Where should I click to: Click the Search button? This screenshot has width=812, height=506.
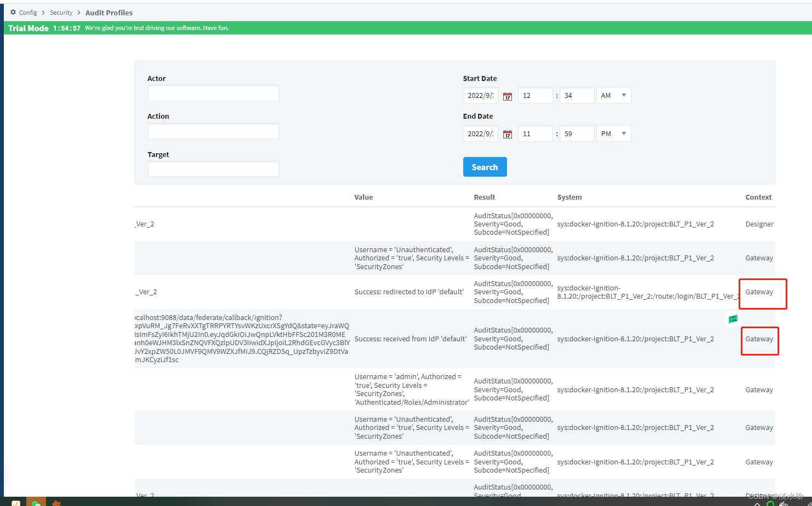tap(485, 167)
